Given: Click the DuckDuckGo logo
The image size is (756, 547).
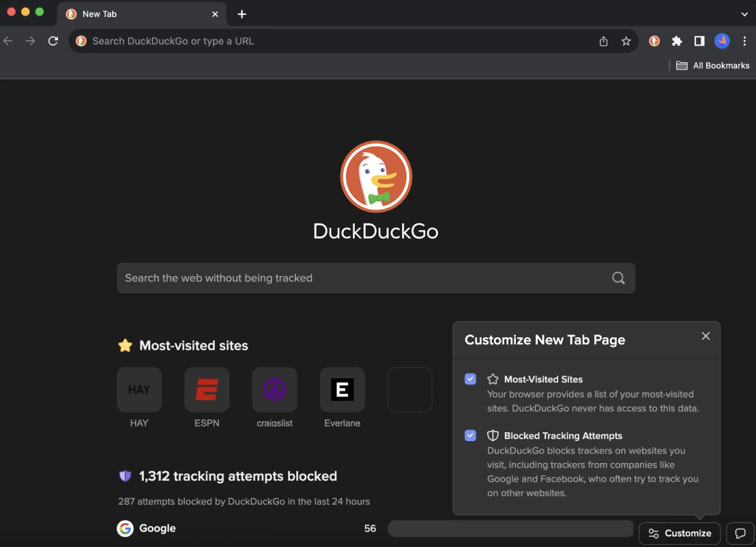Looking at the screenshot, I should pyautogui.click(x=375, y=176).
